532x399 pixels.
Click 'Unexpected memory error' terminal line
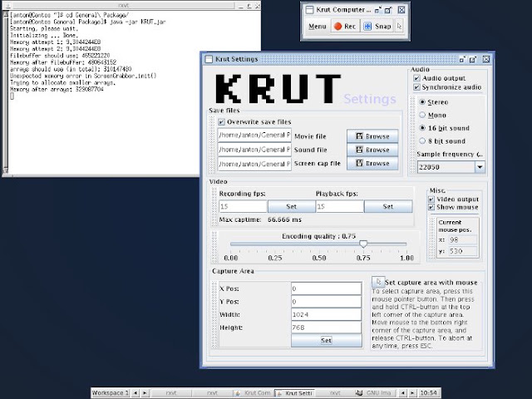(83, 76)
